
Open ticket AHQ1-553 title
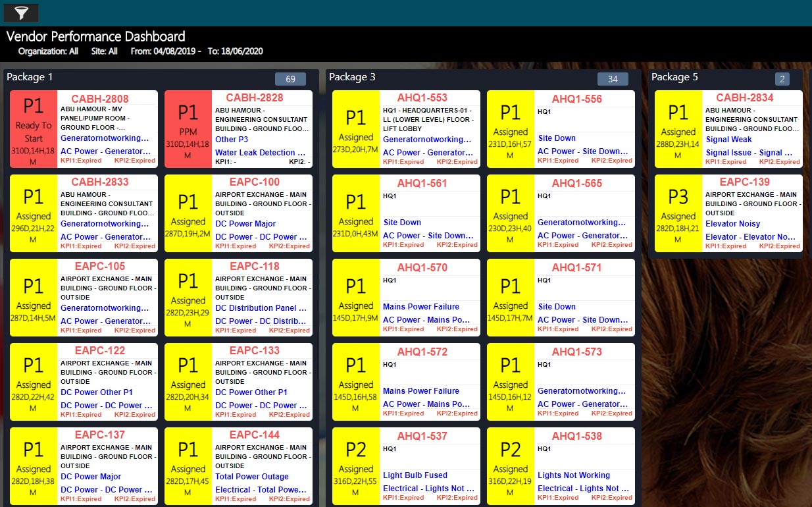[x=422, y=98]
